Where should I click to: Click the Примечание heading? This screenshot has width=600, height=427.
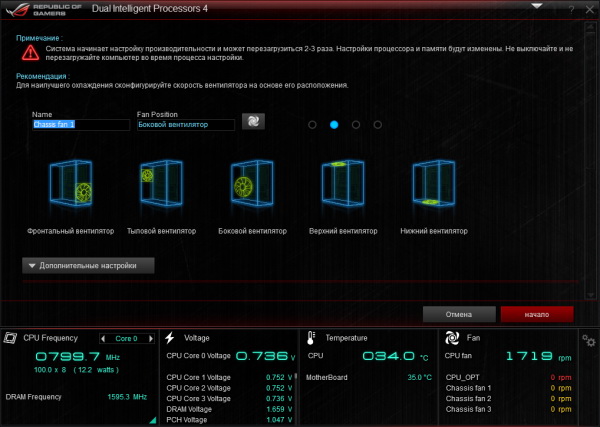tap(39, 38)
